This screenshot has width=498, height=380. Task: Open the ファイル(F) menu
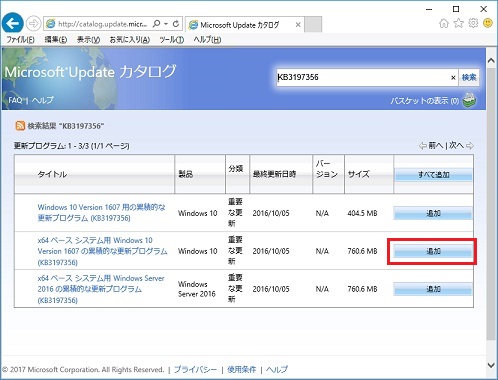[x=21, y=40]
